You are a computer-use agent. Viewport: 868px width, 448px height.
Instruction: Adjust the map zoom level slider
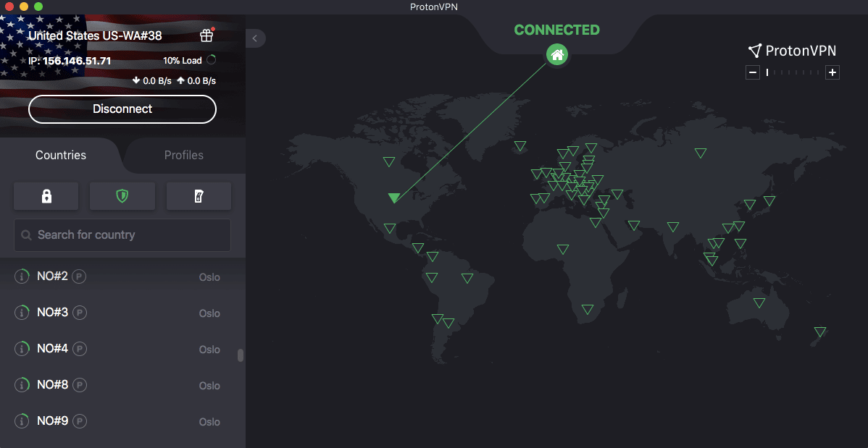[793, 72]
